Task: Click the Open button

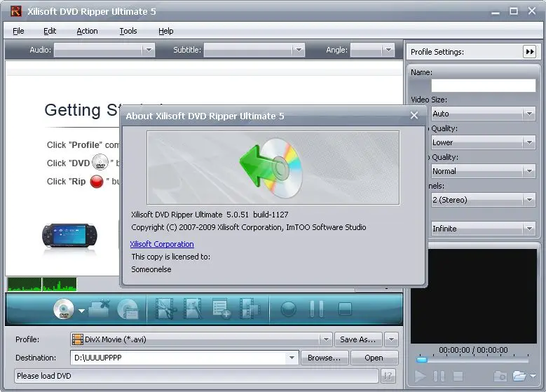Action: [x=374, y=358]
